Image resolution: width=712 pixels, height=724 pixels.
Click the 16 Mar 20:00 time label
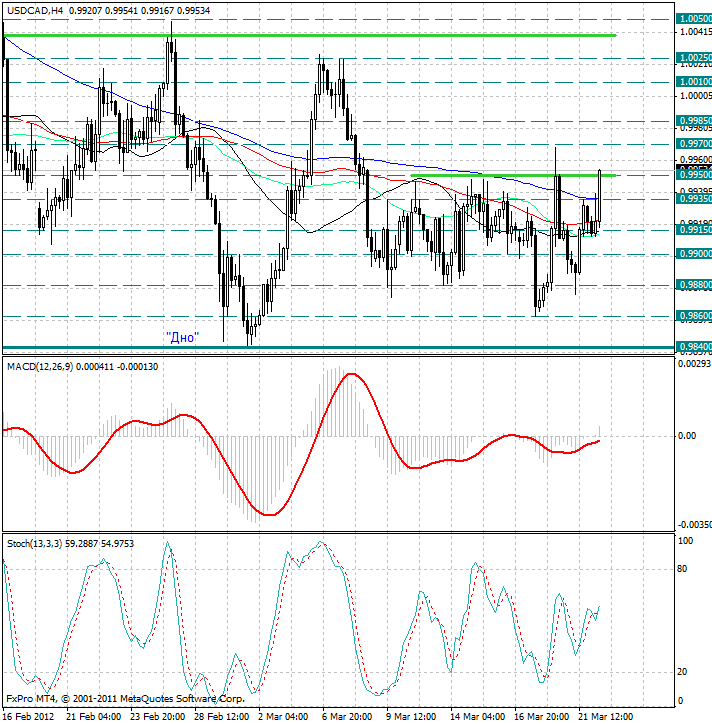coord(542,717)
